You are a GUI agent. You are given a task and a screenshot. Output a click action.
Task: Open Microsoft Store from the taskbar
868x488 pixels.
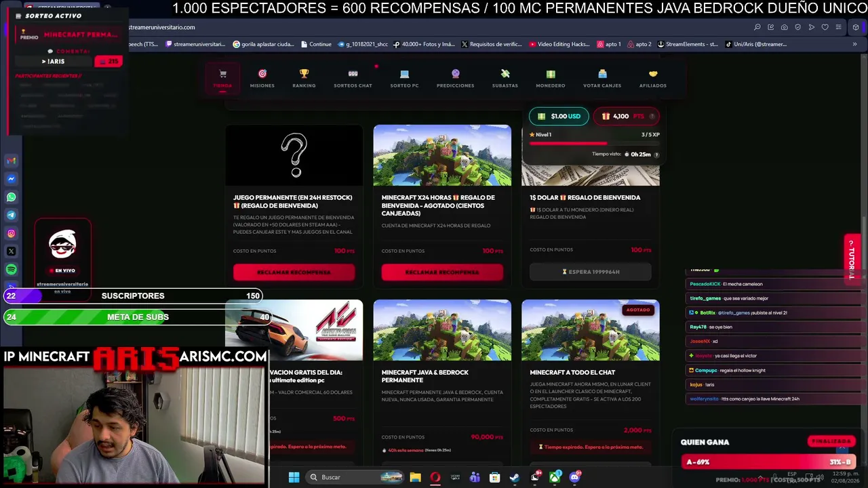pos(495,477)
